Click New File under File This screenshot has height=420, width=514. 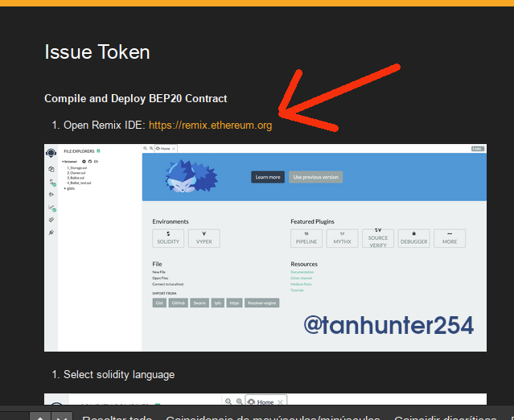click(159, 272)
